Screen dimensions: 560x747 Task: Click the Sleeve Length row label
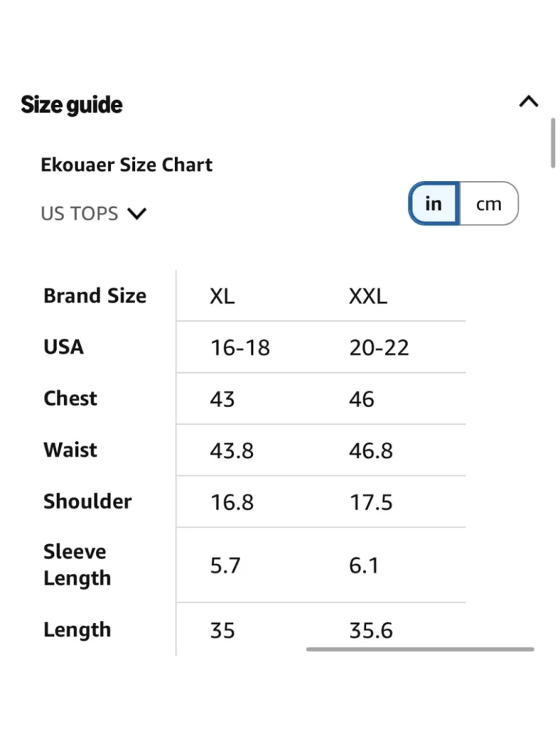[x=77, y=565]
